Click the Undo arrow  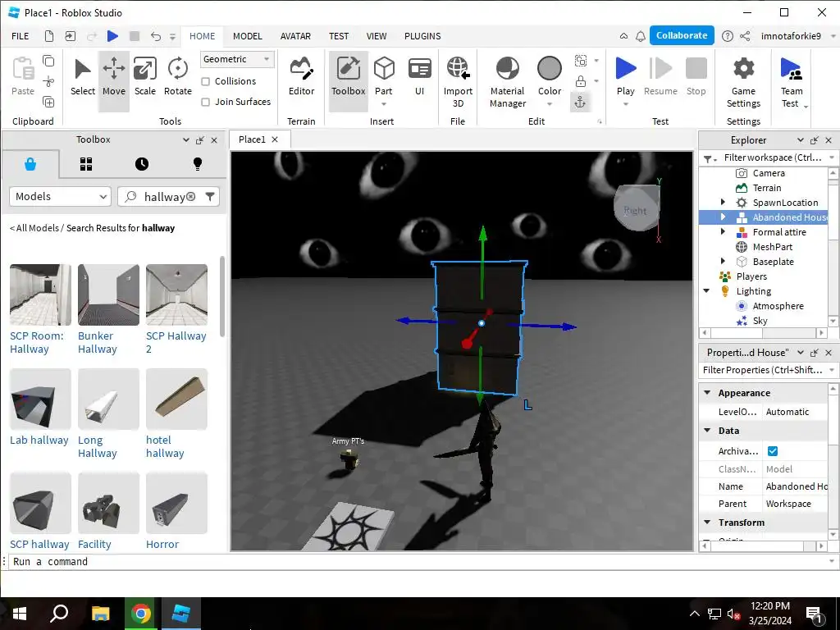click(x=155, y=36)
